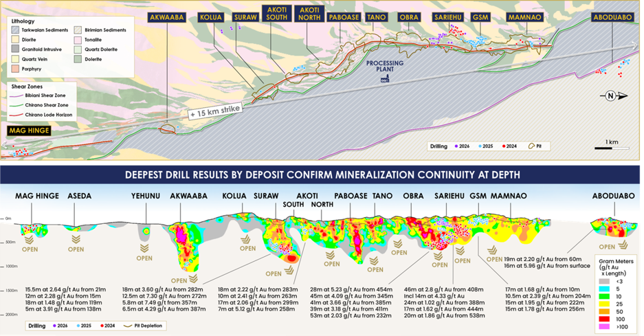Click the OPEN chevron under Aboduabo section
This screenshot has height=336, width=644.
click(623, 245)
